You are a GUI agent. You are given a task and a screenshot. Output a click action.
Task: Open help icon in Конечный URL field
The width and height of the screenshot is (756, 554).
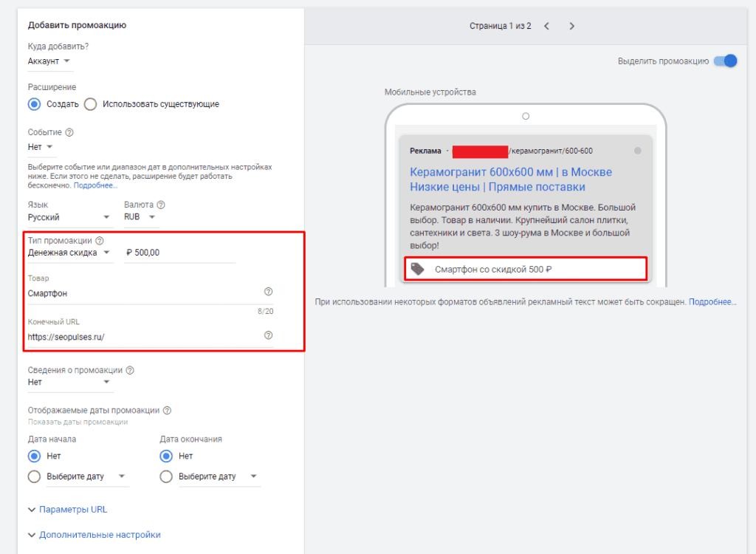269,335
